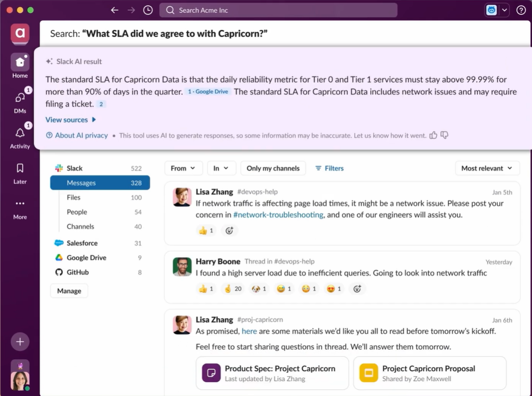Go back with the left arrow icon
532x396 pixels.
115,10
